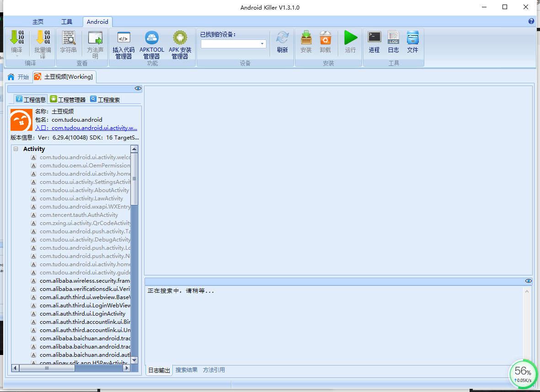540x392 pixels.
Task: Click the log output scroll up arrow
Action: coord(527,291)
